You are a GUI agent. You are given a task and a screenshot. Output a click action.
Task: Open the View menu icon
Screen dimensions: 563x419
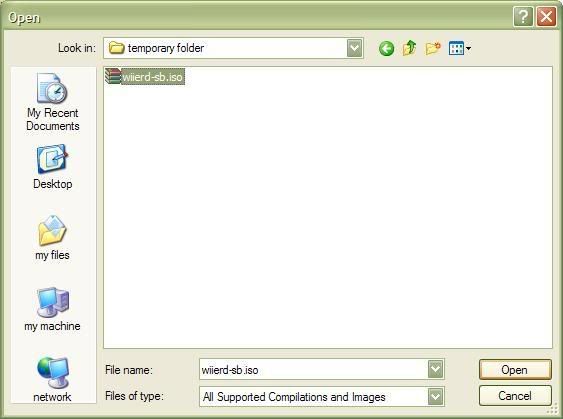pyautogui.click(x=460, y=48)
